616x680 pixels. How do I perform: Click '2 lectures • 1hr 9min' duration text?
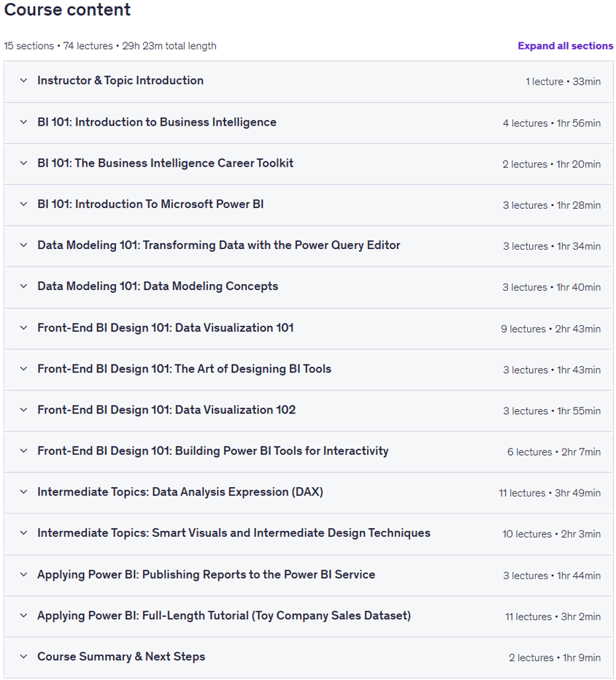555,657
